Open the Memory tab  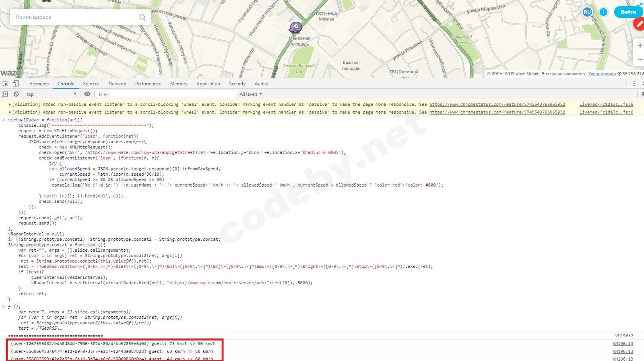coord(179,84)
